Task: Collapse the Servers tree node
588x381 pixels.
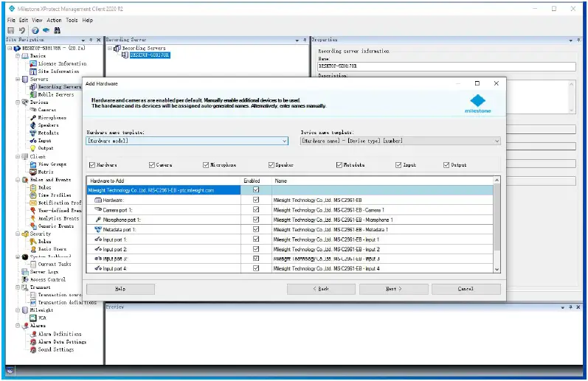Action: tap(18, 79)
